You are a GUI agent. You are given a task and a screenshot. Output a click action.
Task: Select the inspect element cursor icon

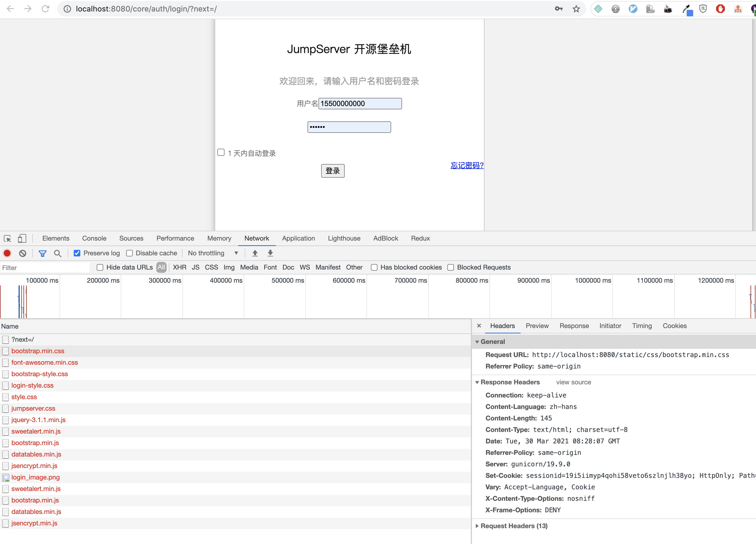[7, 238]
